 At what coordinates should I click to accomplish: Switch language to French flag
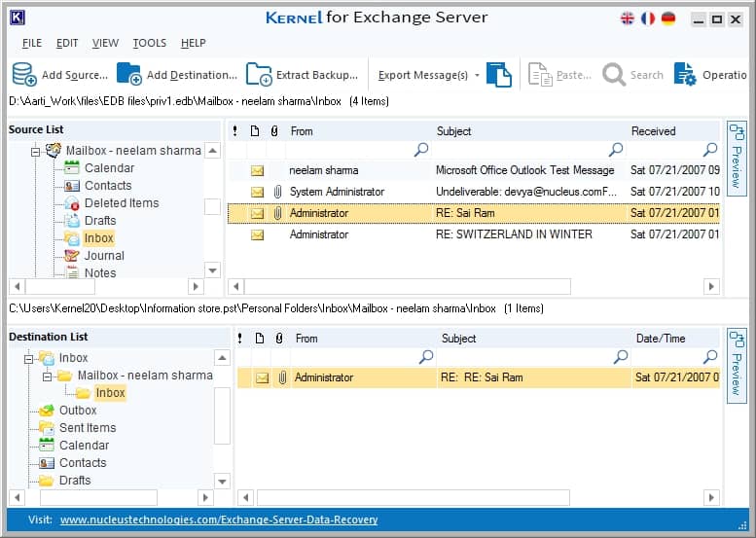(648, 18)
